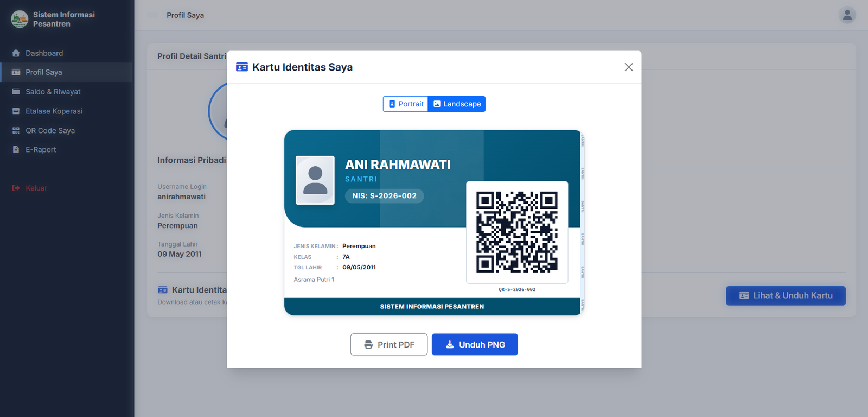Click the Sistem Informasi Pesantren logo
Screen dimensions: 868x417
20,19
